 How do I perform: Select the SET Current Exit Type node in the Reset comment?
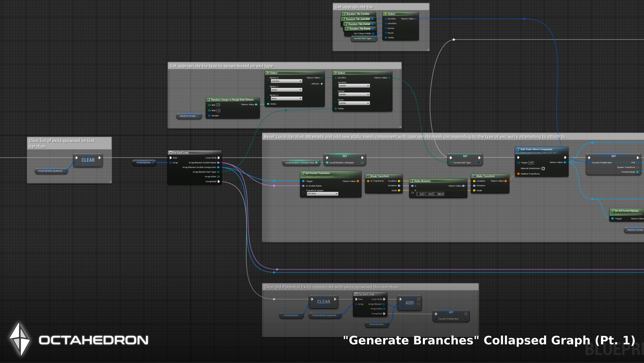[465, 159]
